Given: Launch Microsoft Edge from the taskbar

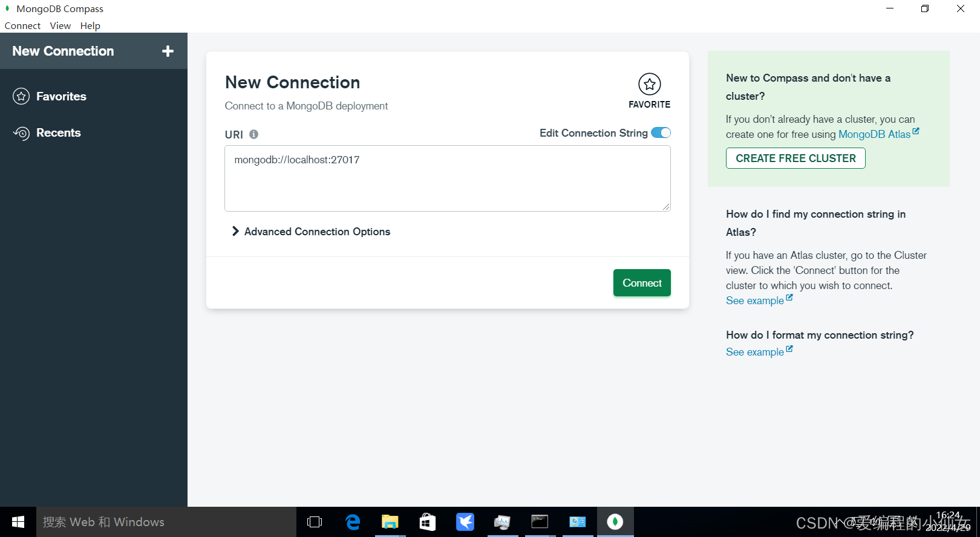Looking at the screenshot, I should tap(353, 522).
